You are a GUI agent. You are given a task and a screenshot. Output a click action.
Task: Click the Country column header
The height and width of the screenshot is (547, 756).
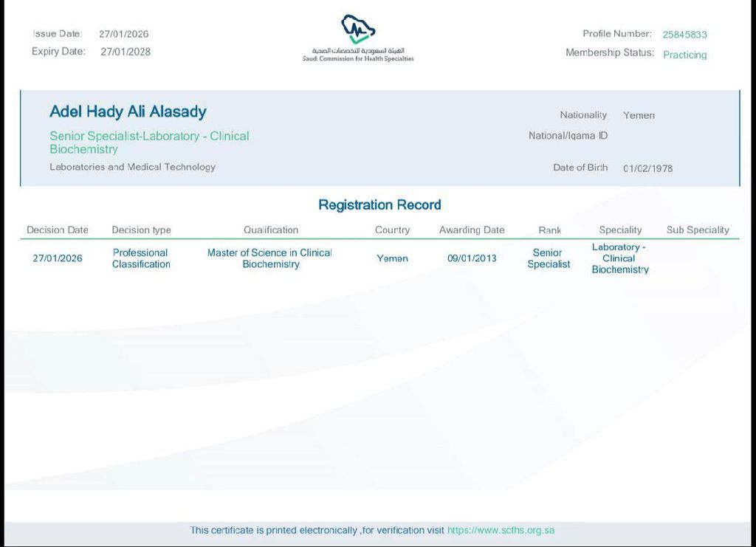click(392, 230)
